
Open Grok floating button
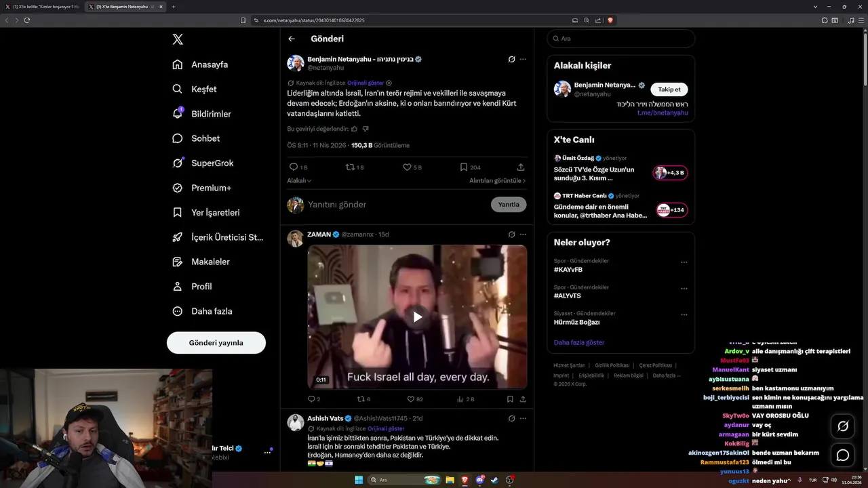pos(843,426)
